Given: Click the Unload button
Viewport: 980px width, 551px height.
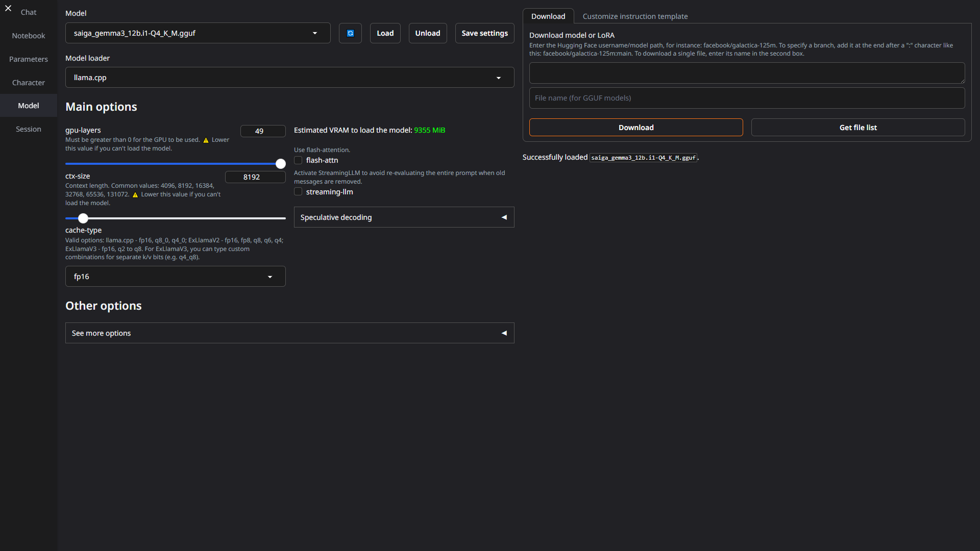Looking at the screenshot, I should (x=427, y=33).
